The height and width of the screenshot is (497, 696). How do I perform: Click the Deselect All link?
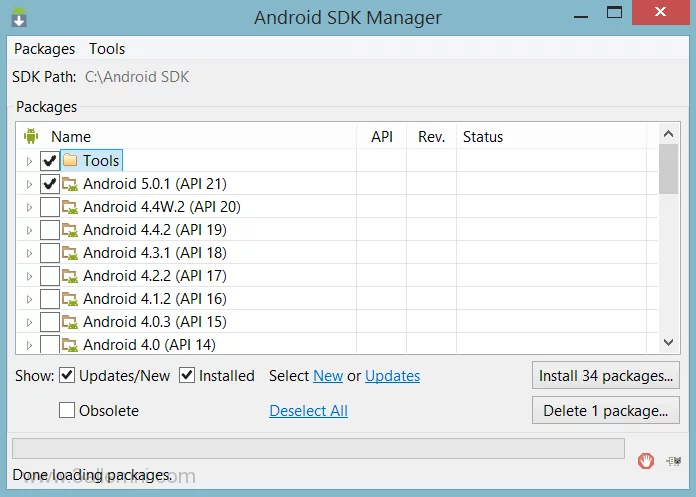tap(308, 410)
